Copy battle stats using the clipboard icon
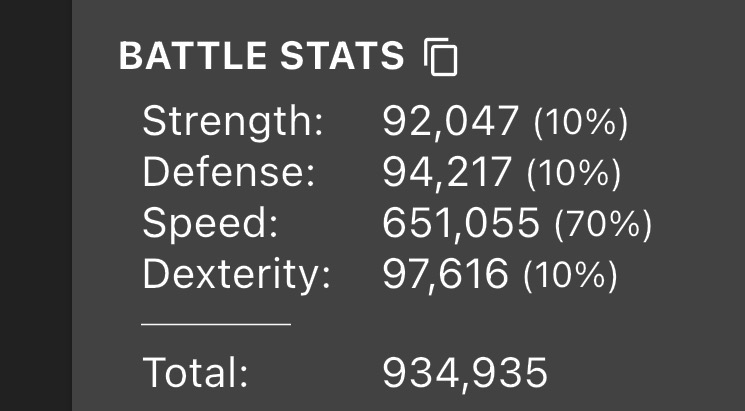Screen dimensions: 745x411 pyautogui.click(x=440, y=57)
